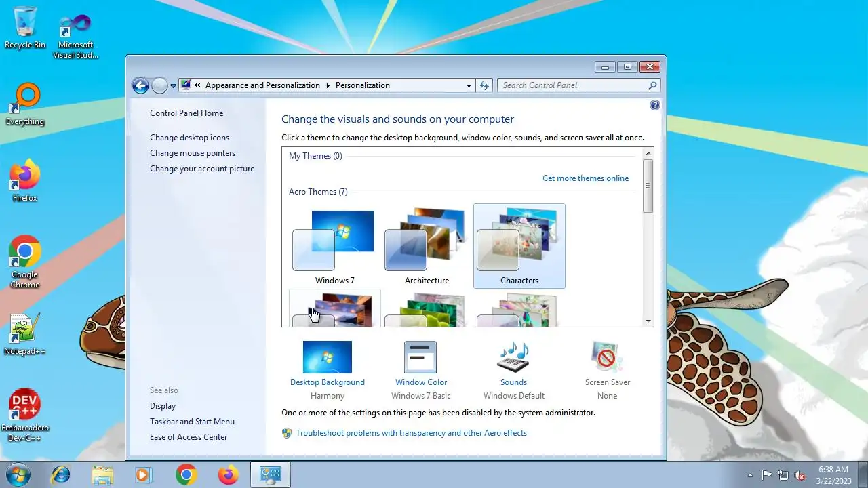Click the Forward navigation arrow
868x488 pixels.
coord(159,85)
